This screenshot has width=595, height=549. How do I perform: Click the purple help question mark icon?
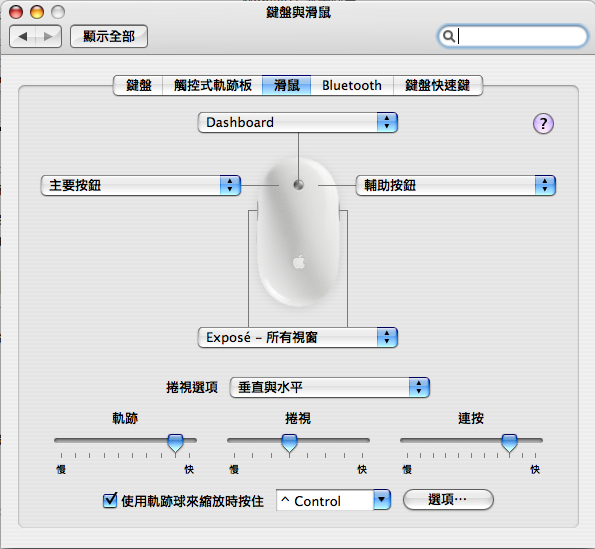[543, 123]
